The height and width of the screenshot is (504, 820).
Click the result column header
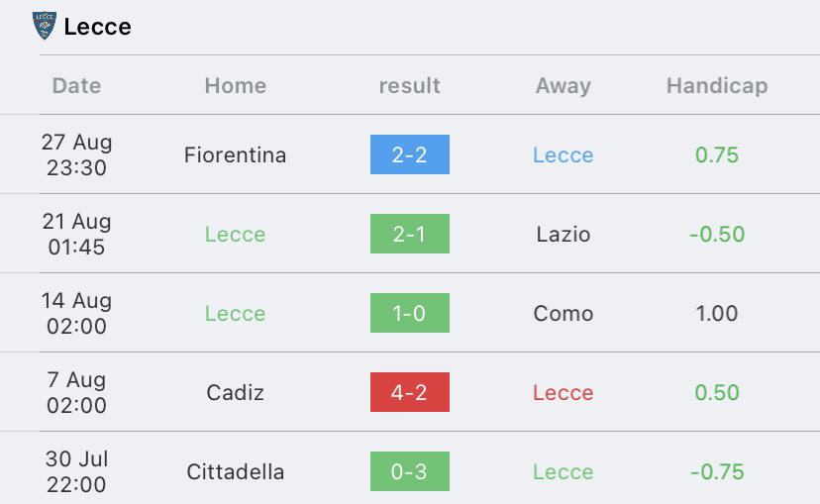(x=409, y=86)
